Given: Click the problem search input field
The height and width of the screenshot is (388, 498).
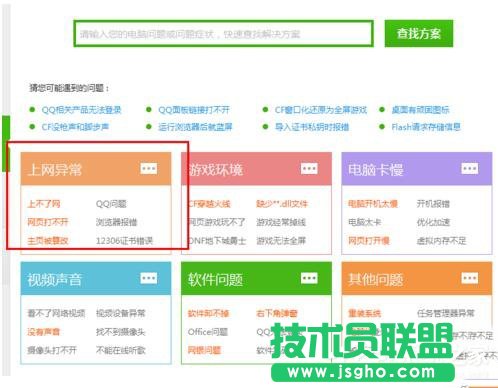Looking at the screenshot, I should point(223,34).
